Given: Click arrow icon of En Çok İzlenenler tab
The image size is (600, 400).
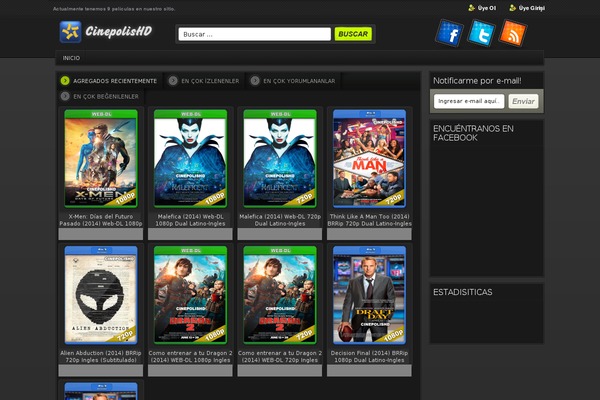Looking at the screenshot, I should pos(173,81).
